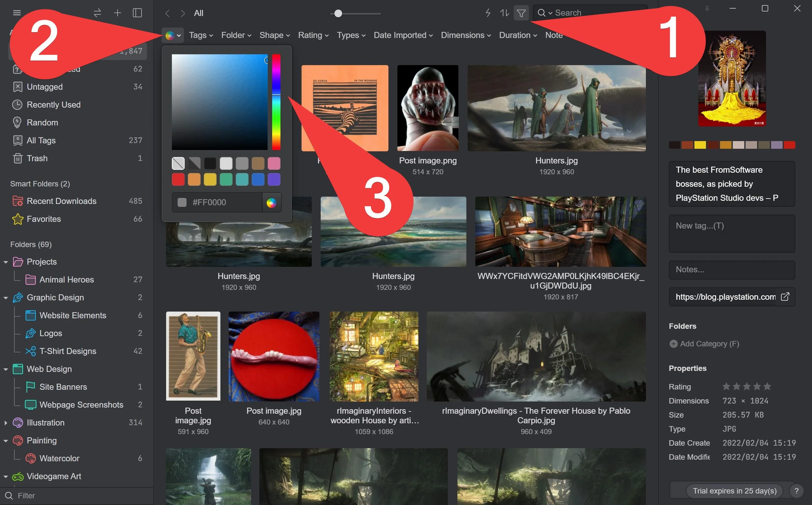Click the folder Filter field at bottom

(77, 496)
